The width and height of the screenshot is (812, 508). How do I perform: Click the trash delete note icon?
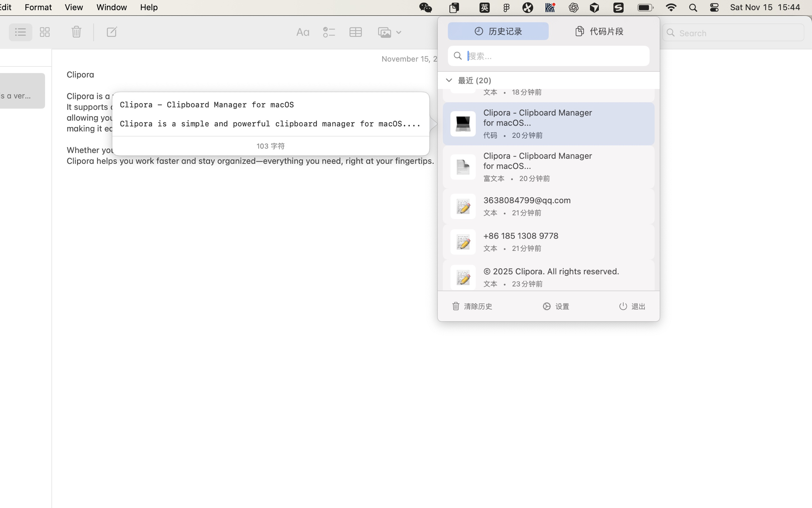pyautogui.click(x=76, y=32)
